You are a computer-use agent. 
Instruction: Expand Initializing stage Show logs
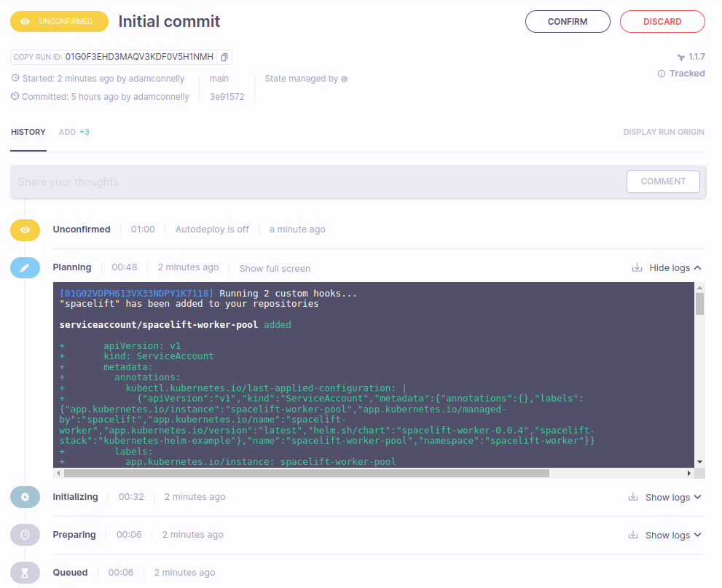(672, 497)
